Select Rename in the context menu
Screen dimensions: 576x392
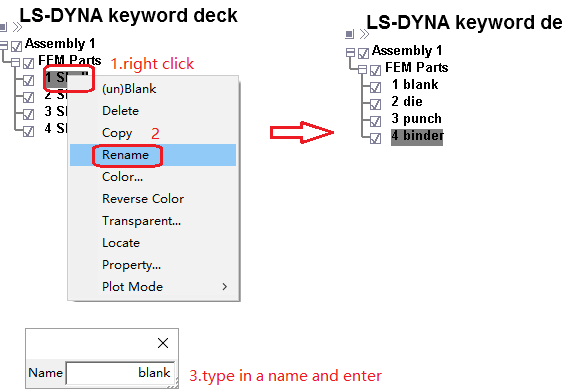tap(153, 155)
